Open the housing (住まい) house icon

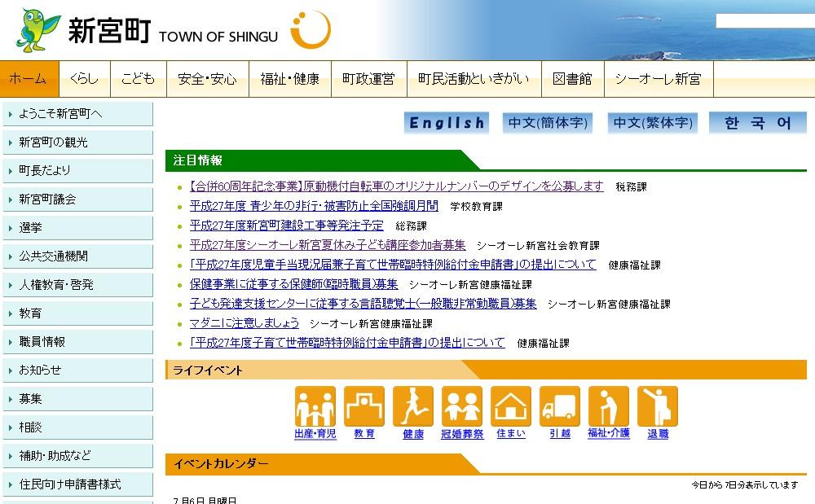tap(511, 406)
